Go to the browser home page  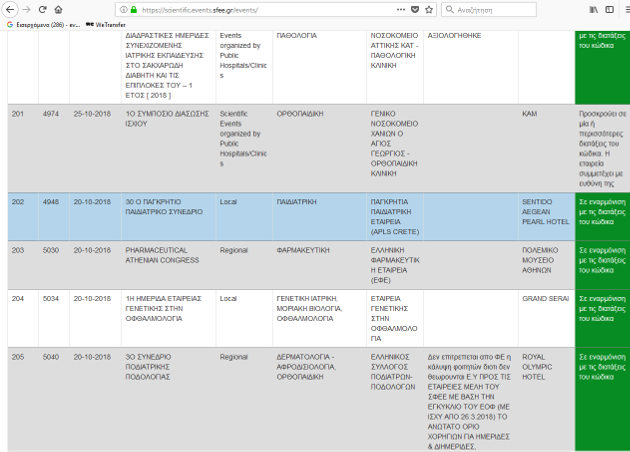point(60,9)
